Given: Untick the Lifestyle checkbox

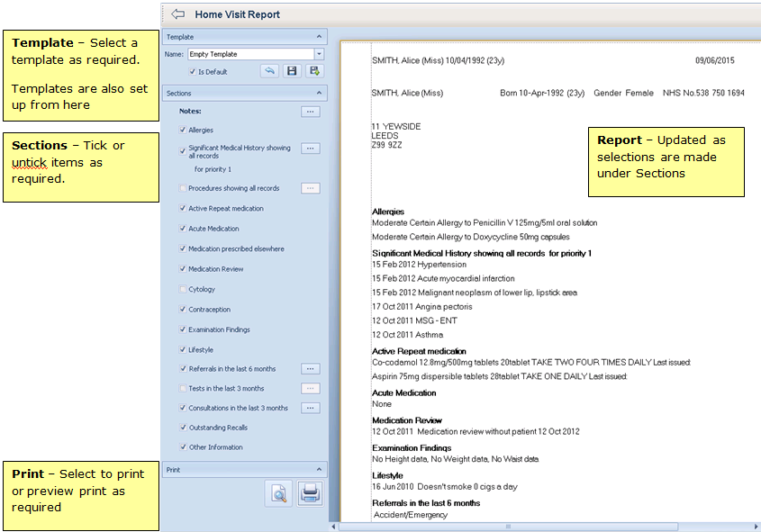Looking at the screenshot, I should pyautogui.click(x=183, y=350).
